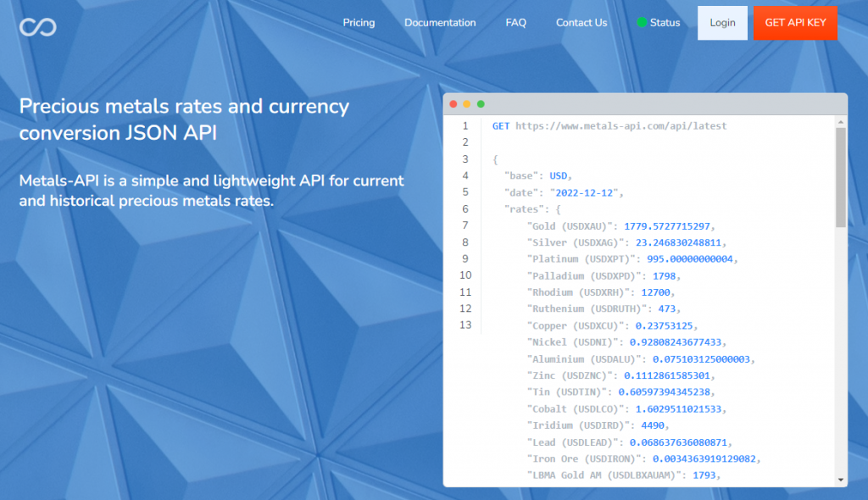The height and width of the screenshot is (500, 868).
Task: Go to the FAQ page
Action: point(516,23)
